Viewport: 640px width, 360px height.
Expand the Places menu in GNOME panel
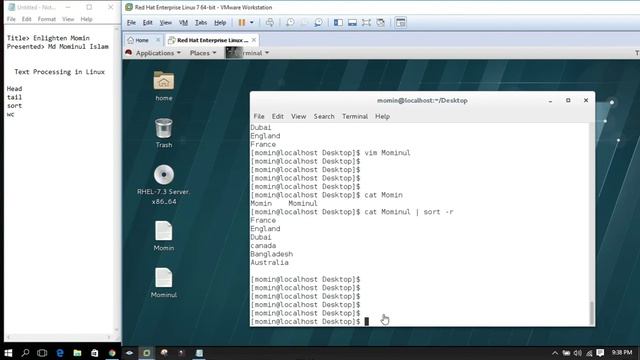point(203,53)
